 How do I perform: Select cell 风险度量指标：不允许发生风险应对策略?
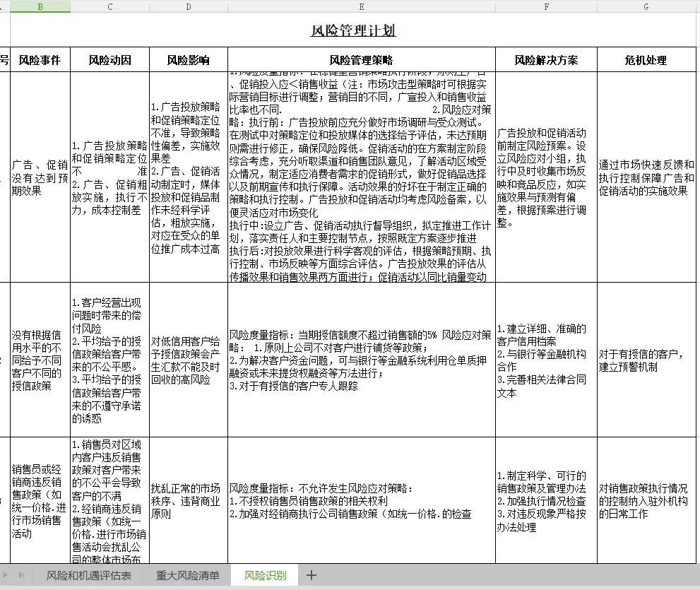(x=362, y=501)
